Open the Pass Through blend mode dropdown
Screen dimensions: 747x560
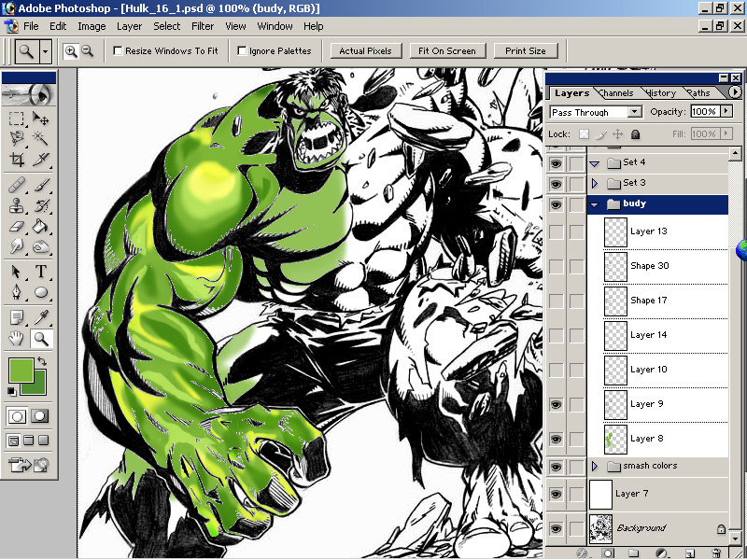pyautogui.click(x=634, y=112)
